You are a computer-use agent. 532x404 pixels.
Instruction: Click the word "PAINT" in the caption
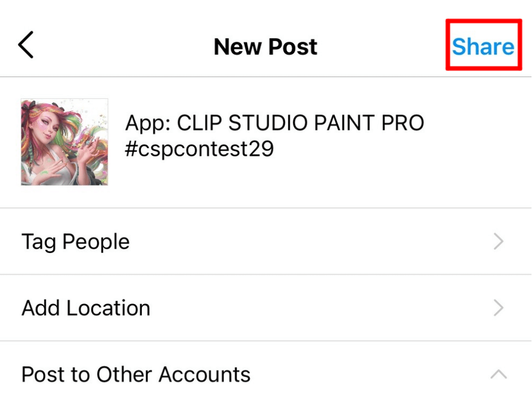pos(337,124)
